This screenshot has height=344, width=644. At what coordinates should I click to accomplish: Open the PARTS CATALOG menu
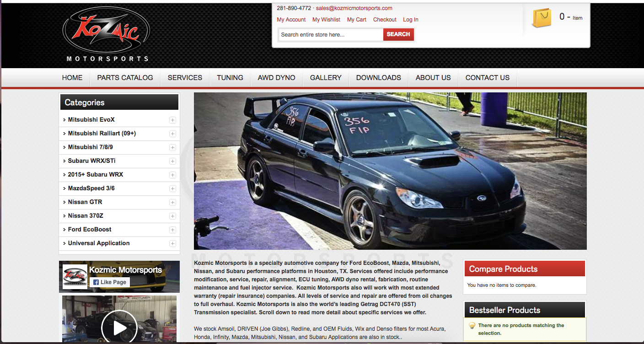click(x=125, y=78)
